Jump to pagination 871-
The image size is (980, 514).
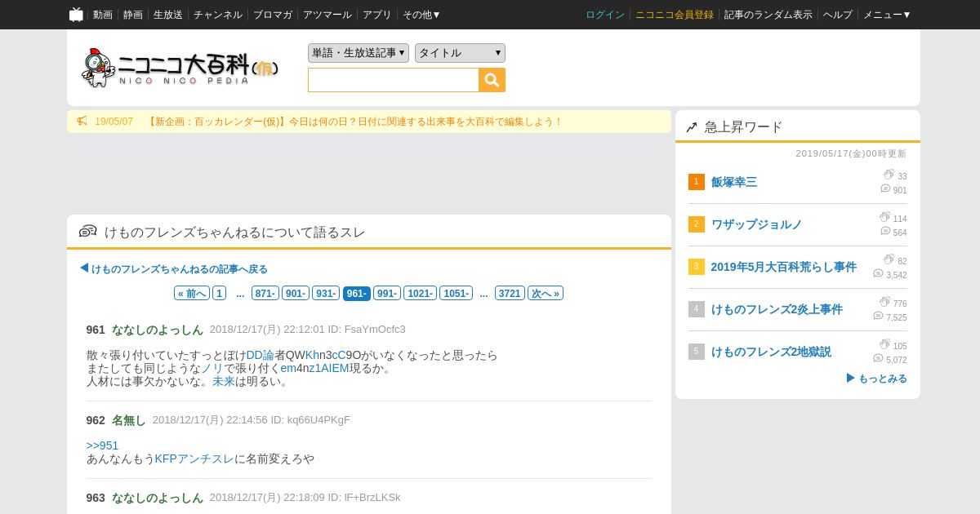click(x=265, y=293)
